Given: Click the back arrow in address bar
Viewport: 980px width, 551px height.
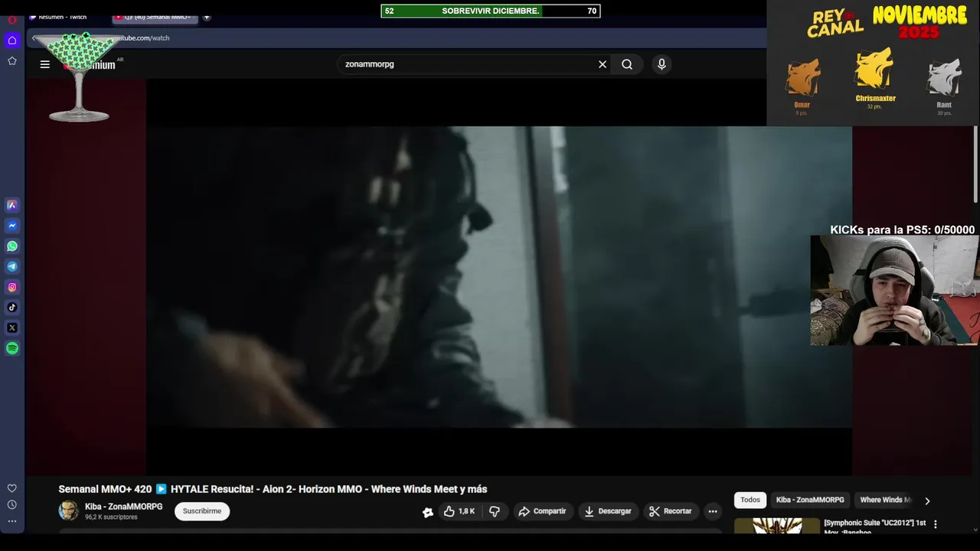Looking at the screenshot, I should [x=34, y=37].
